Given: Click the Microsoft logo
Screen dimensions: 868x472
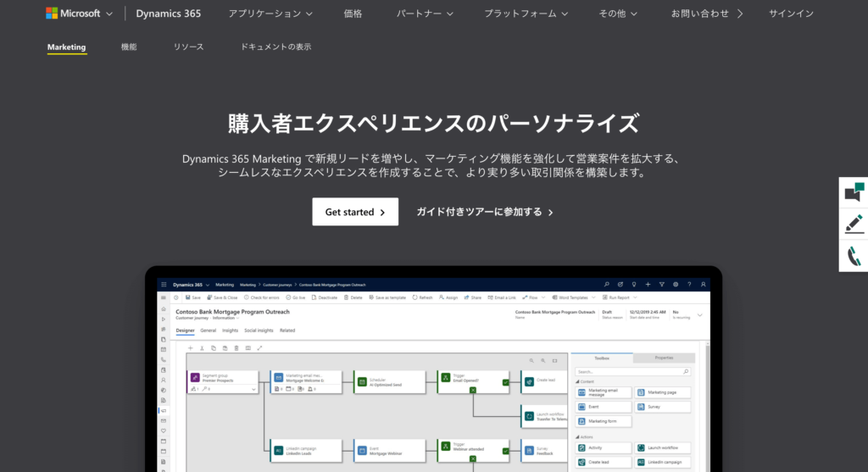Looking at the screenshot, I should click(73, 14).
